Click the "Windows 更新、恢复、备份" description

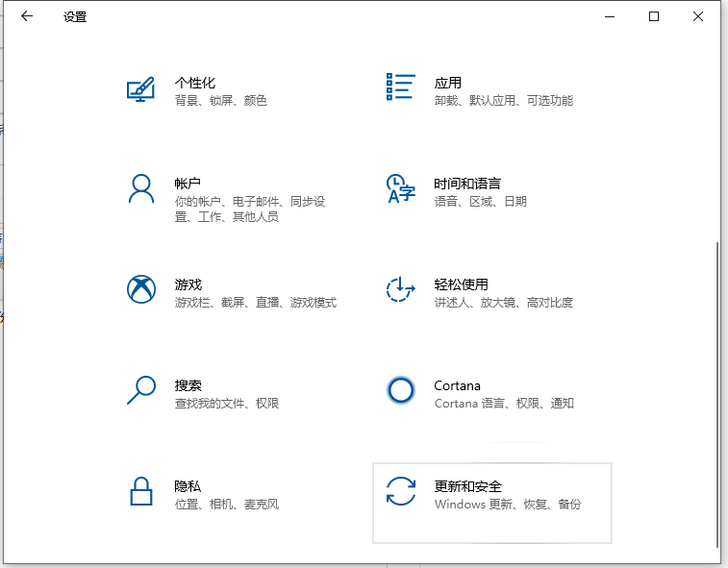coord(507,505)
